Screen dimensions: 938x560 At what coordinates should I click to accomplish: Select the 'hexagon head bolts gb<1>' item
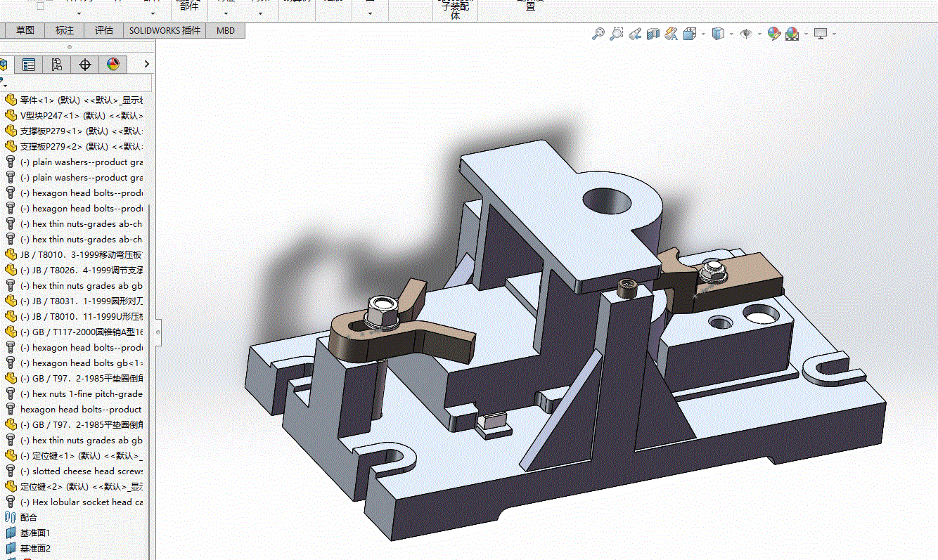[x=74, y=363]
